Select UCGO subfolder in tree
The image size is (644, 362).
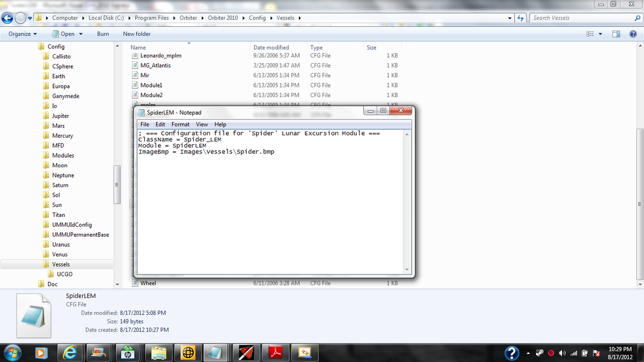coord(64,274)
